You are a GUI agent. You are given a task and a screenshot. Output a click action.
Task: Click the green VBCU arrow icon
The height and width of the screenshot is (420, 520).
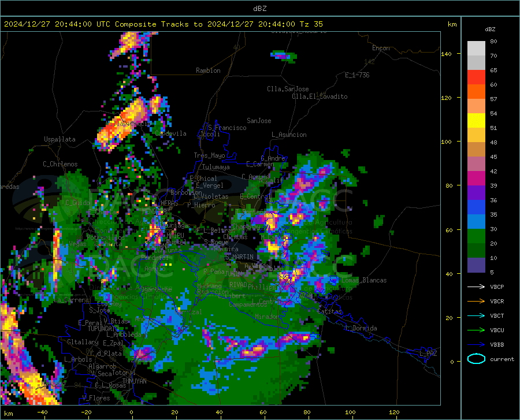tap(476, 330)
